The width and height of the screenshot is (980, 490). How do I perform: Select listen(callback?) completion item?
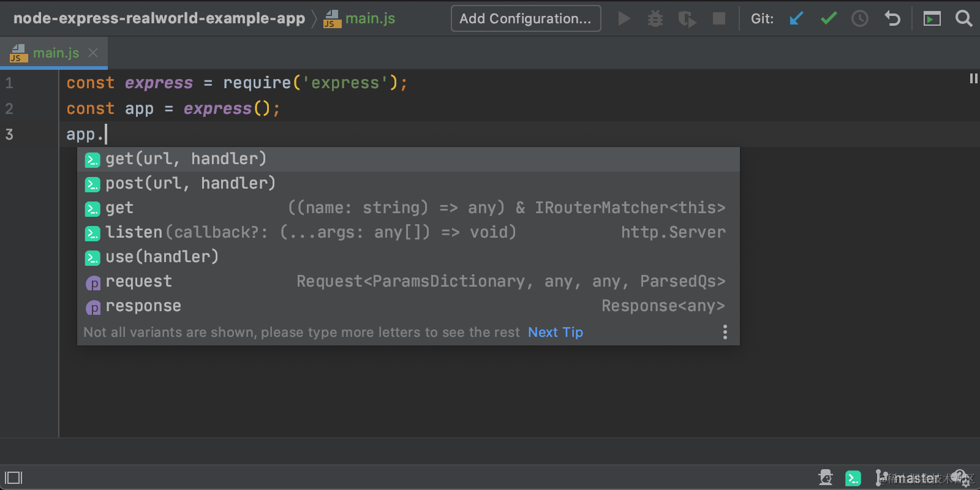click(x=409, y=232)
